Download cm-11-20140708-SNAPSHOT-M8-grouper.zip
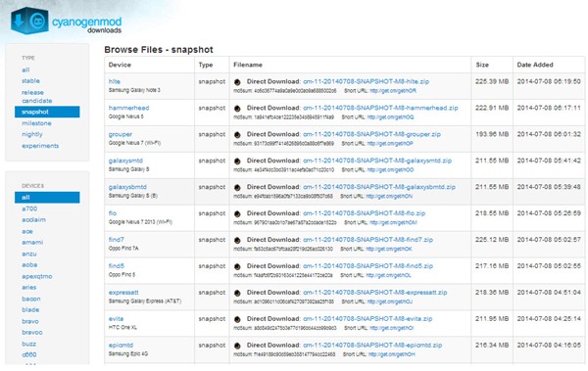 pyautogui.click(x=371, y=134)
